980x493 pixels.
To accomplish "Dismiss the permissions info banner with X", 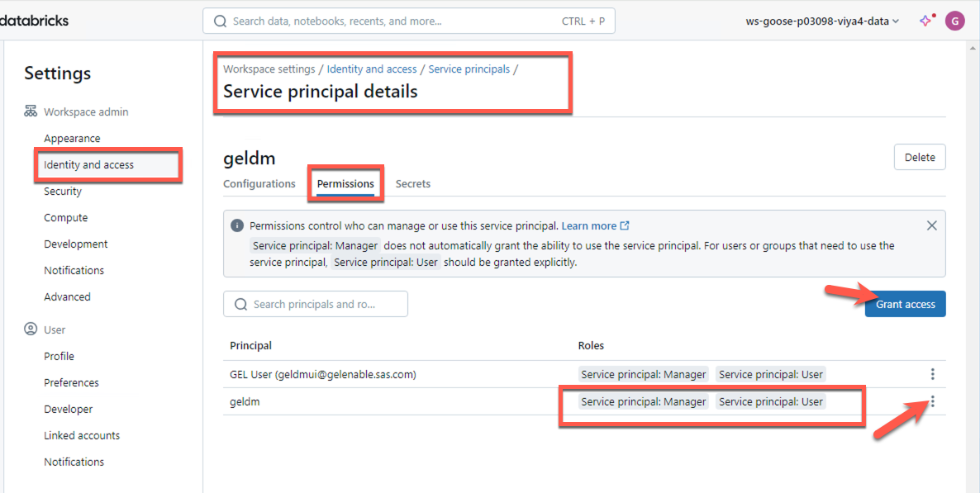I will 931,225.
